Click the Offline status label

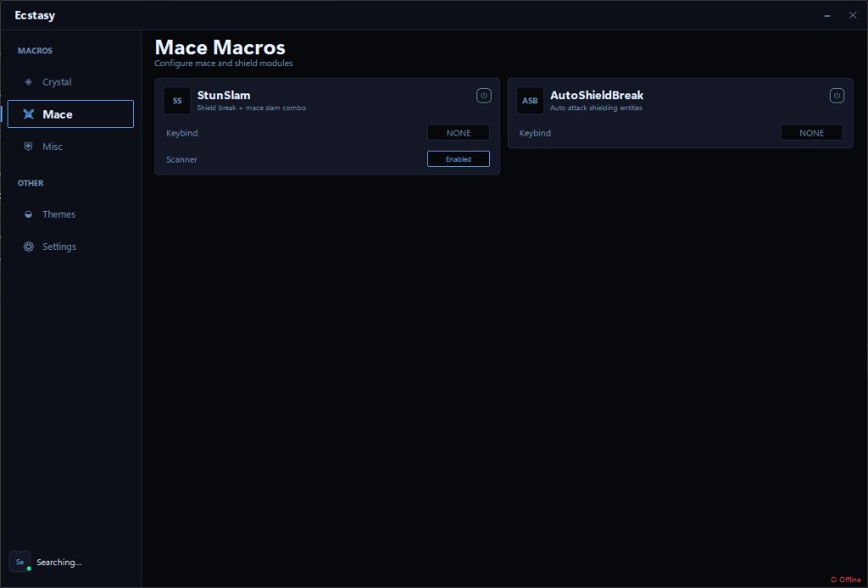click(848, 579)
